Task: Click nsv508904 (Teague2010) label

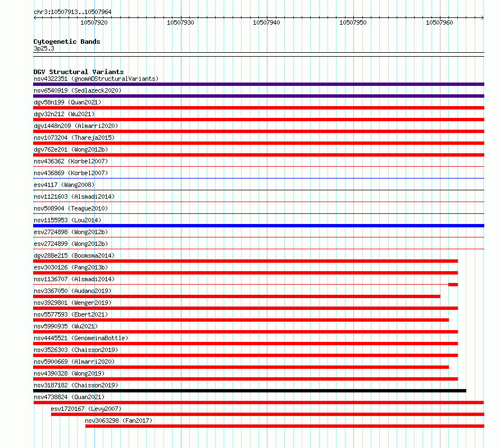Action: (71, 208)
